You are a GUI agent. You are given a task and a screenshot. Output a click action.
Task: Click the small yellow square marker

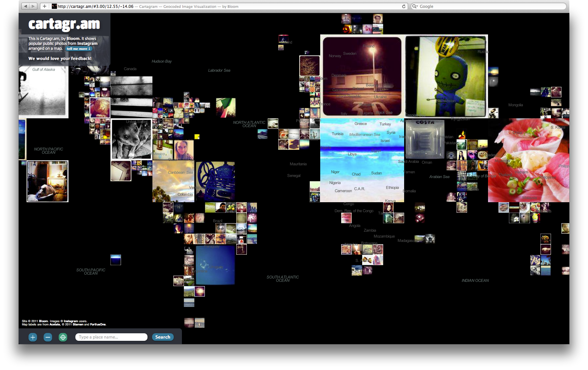pos(197,137)
